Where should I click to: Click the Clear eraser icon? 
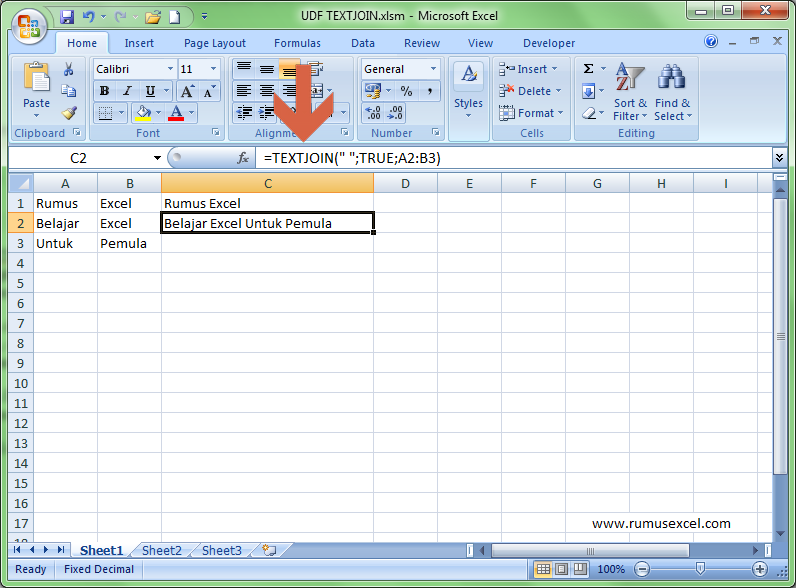click(589, 113)
